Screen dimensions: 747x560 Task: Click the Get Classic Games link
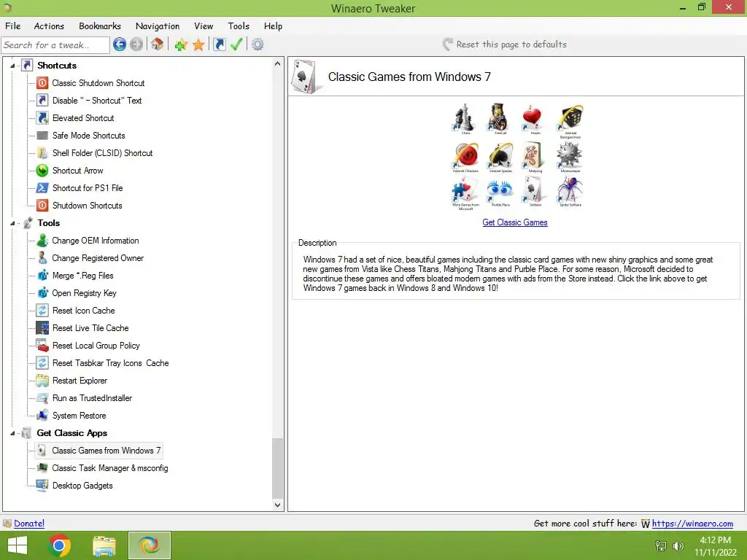coord(515,222)
